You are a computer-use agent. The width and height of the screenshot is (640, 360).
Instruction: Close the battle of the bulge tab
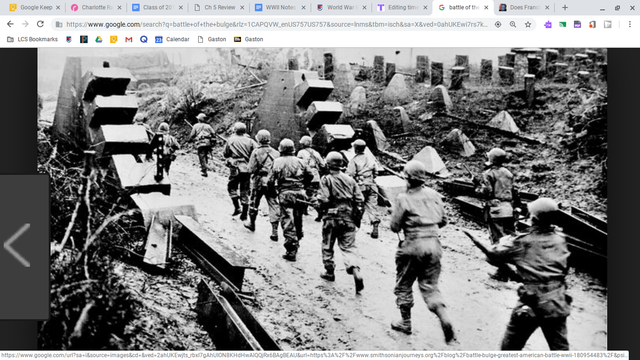point(486,7)
